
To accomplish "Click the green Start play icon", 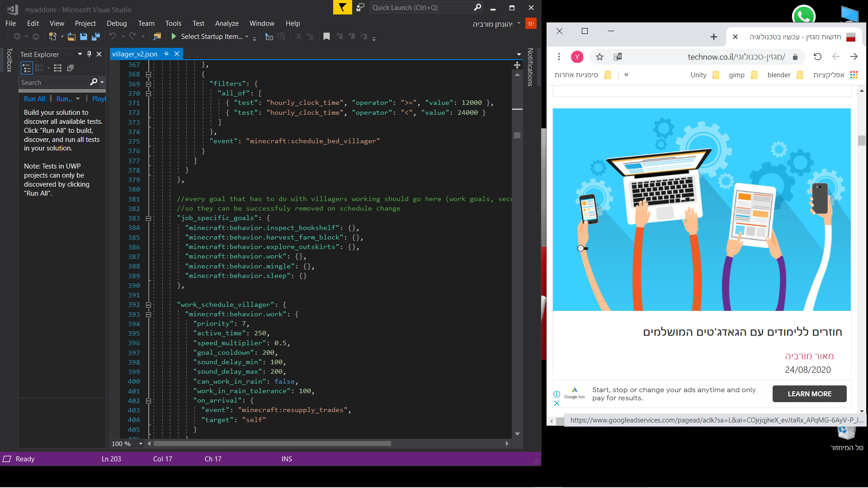I will (174, 37).
